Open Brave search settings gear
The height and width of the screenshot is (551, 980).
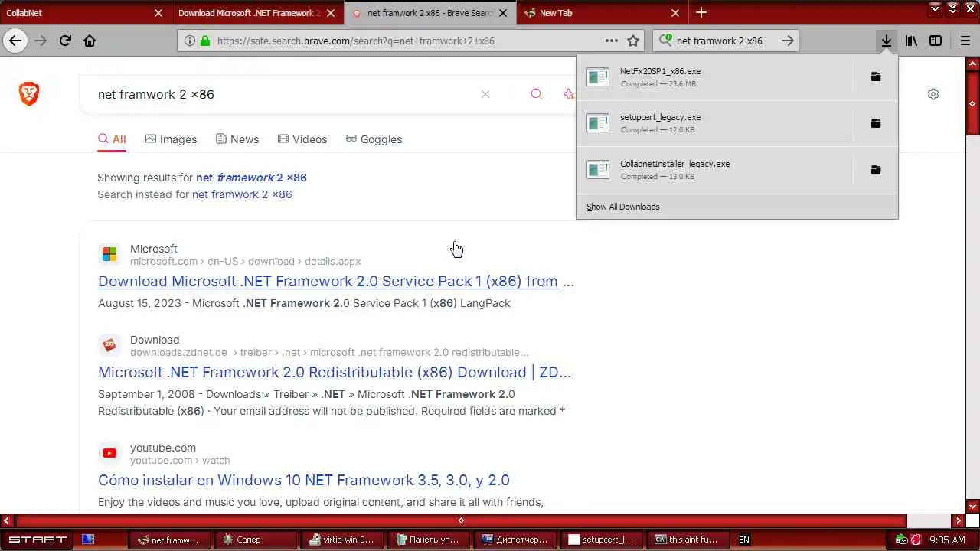pyautogui.click(x=933, y=94)
